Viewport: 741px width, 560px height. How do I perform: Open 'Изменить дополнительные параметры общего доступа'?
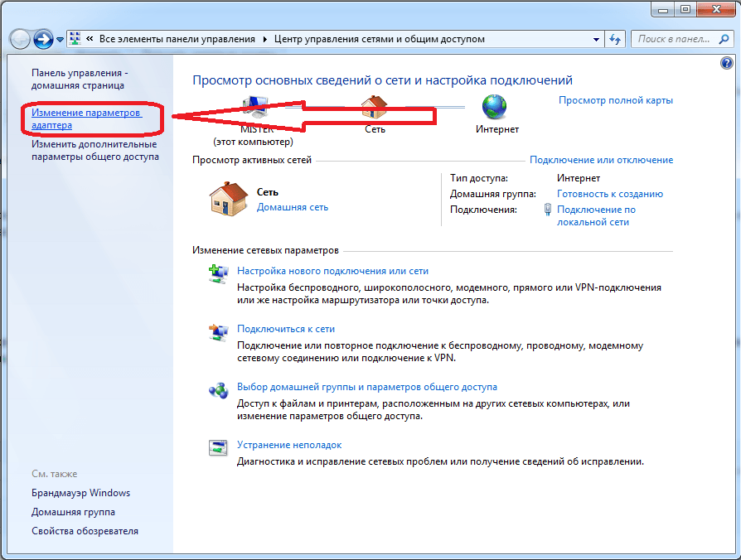[95, 150]
